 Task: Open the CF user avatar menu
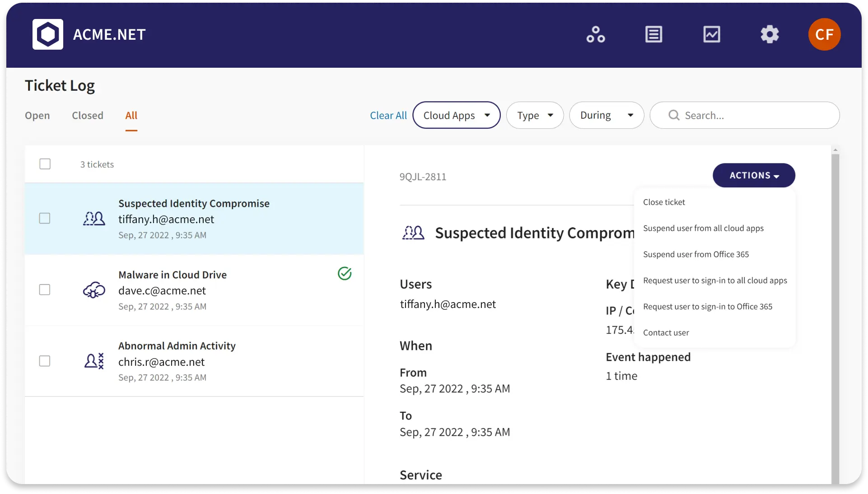(x=824, y=34)
